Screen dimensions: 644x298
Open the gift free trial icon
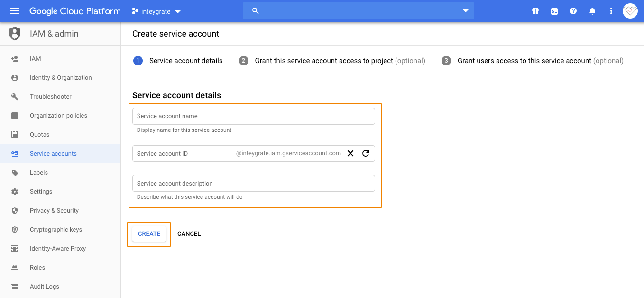(535, 11)
